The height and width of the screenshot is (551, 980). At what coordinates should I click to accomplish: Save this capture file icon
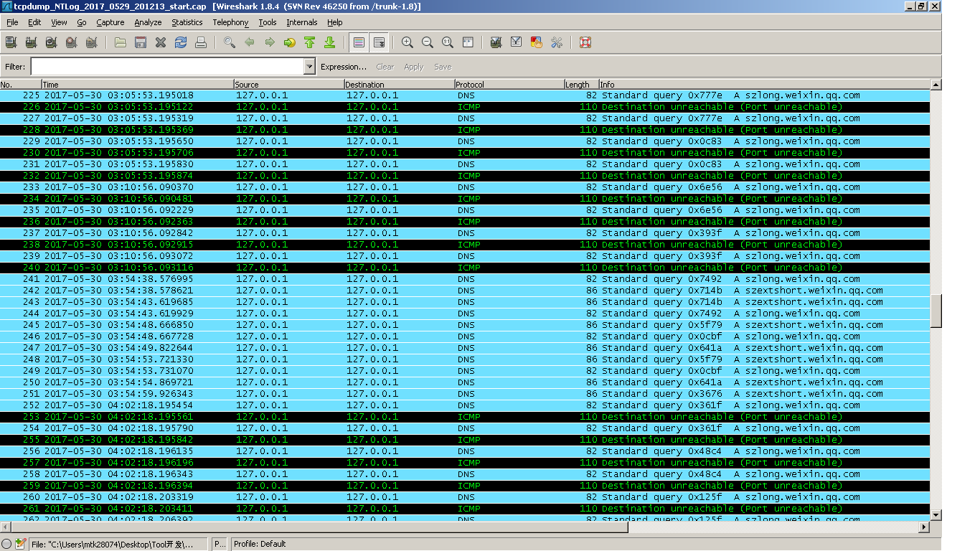coord(141,42)
